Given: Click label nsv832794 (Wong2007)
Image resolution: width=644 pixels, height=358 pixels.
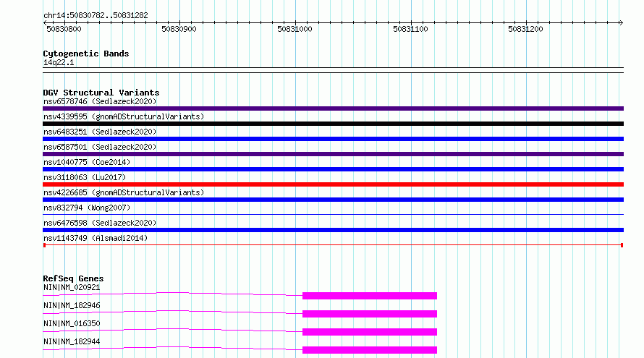Looking at the screenshot, I should pyautogui.click(x=87, y=208).
